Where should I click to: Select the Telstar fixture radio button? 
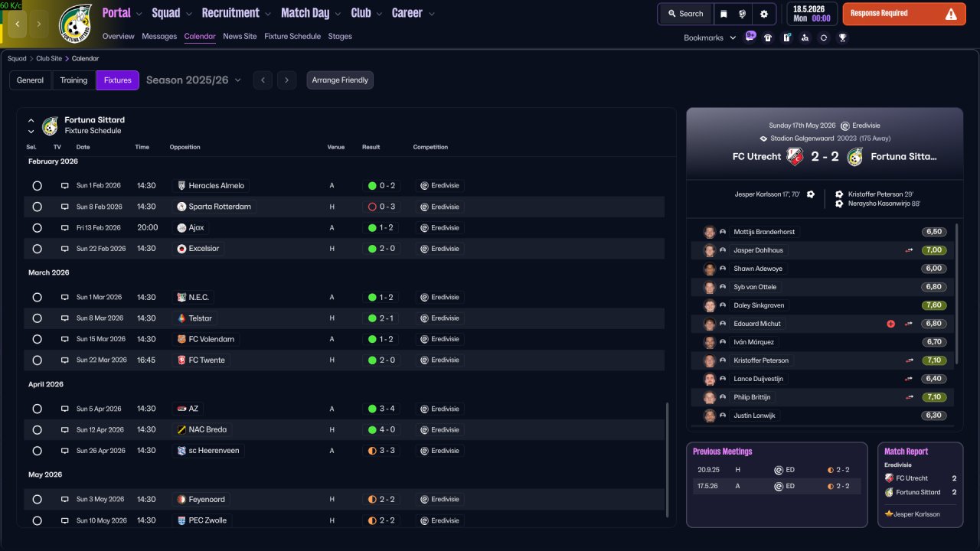point(37,318)
